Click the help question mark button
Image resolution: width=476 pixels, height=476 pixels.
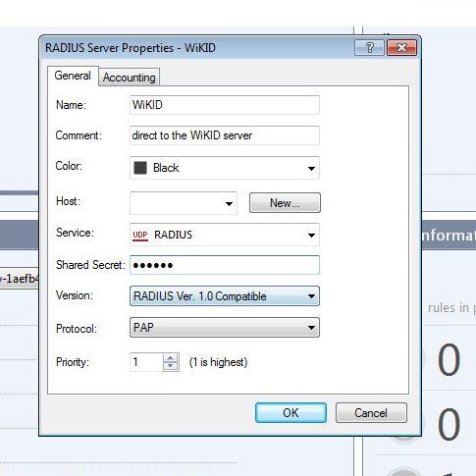pyautogui.click(x=369, y=48)
